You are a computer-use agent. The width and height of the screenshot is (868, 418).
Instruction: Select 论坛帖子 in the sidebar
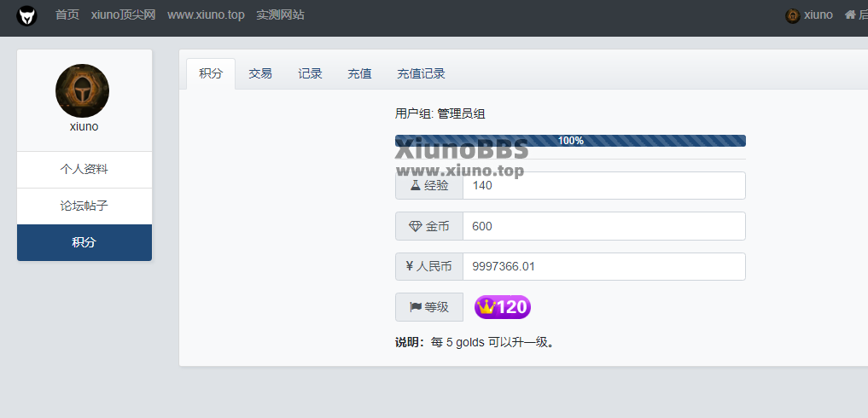click(84, 206)
